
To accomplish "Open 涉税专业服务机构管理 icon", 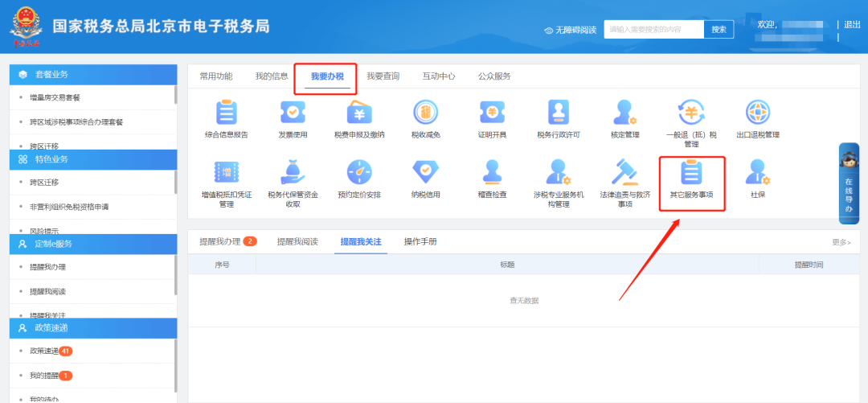I will (559, 172).
